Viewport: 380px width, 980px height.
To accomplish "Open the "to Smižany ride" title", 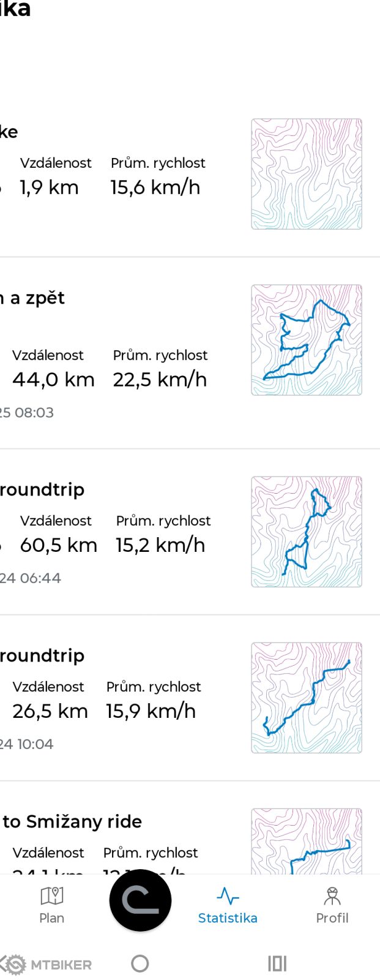I will click(x=72, y=821).
